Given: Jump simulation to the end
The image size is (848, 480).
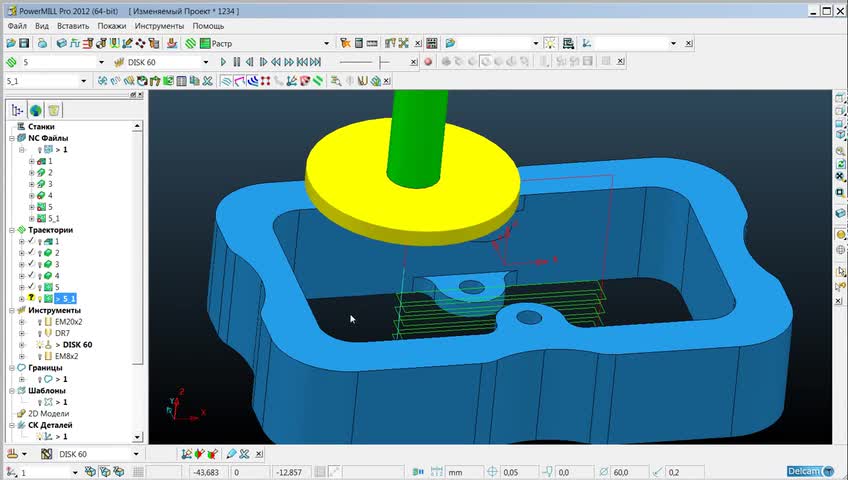Looking at the screenshot, I should pyautogui.click(x=315, y=62).
